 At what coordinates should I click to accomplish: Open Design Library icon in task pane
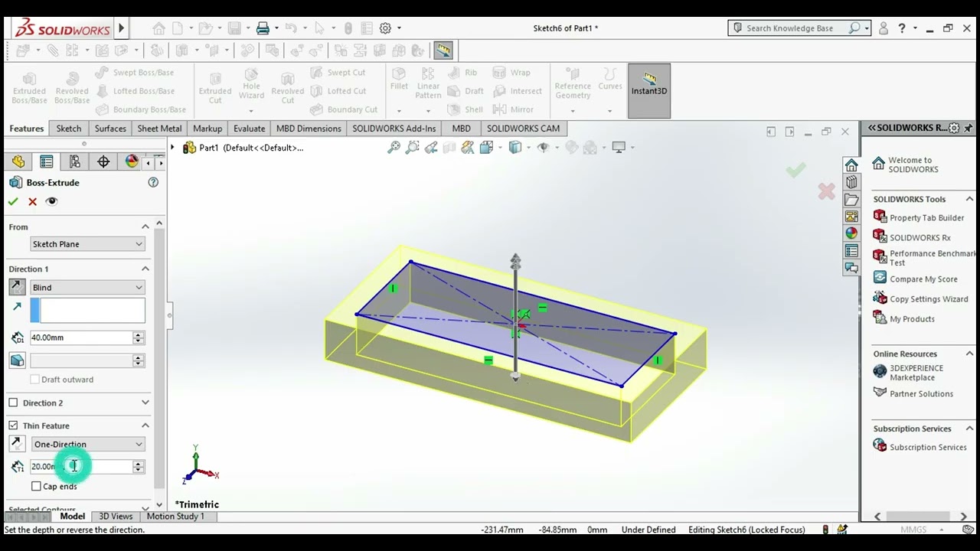(851, 182)
